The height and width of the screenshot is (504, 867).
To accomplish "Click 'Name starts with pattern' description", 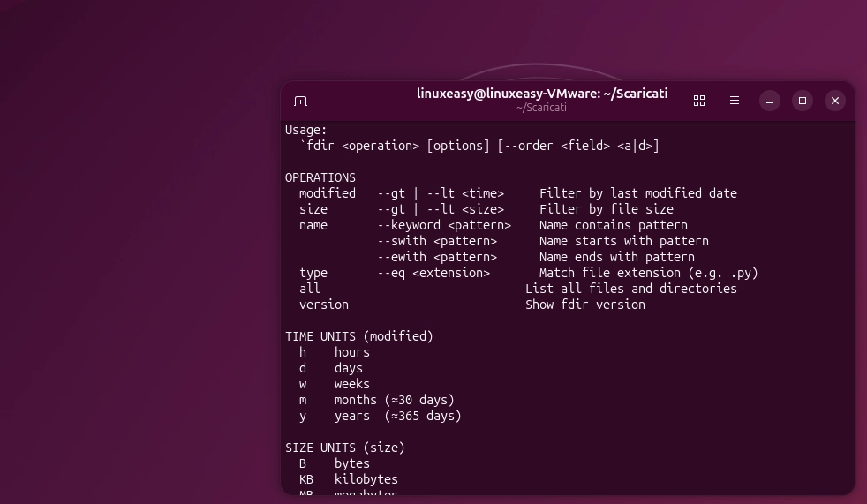I will pos(624,242).
